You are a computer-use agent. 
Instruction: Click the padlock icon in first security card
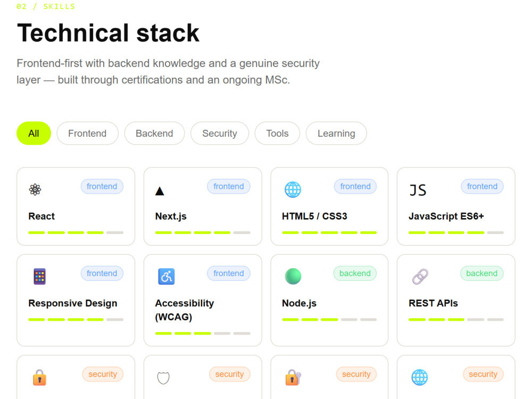pos(39,377)
